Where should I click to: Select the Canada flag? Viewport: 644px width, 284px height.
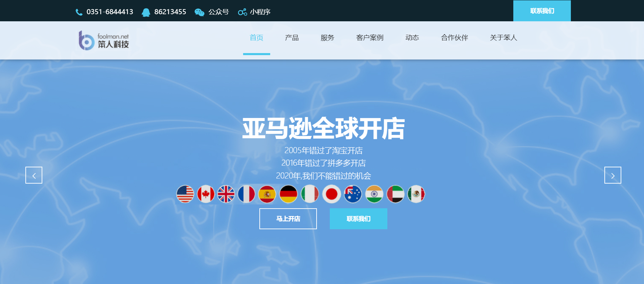click(206, 194)
